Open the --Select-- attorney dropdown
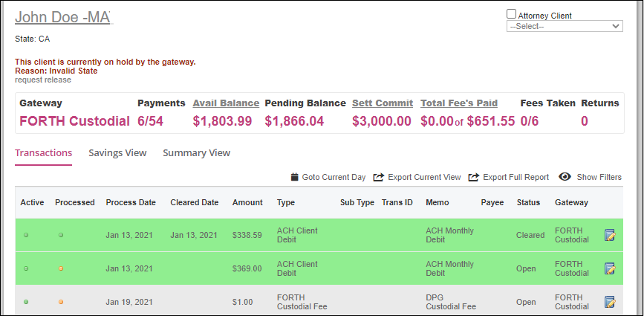The width and height of the screenshot is (644, 316). pos(565,26)
